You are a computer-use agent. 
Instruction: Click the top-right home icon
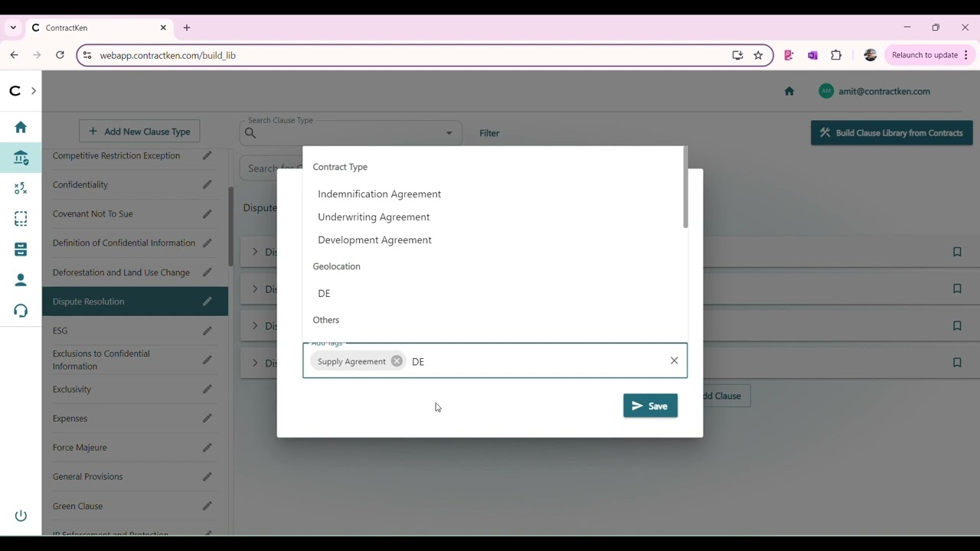pos(789,91)
